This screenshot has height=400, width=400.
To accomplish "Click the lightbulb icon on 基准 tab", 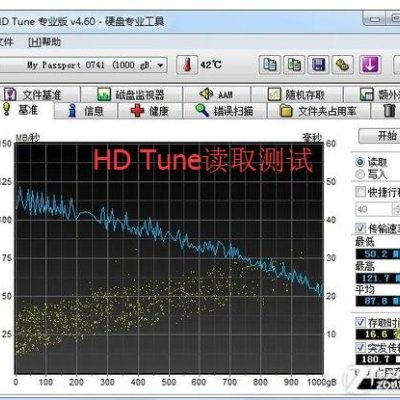I will tap(7, 109).
